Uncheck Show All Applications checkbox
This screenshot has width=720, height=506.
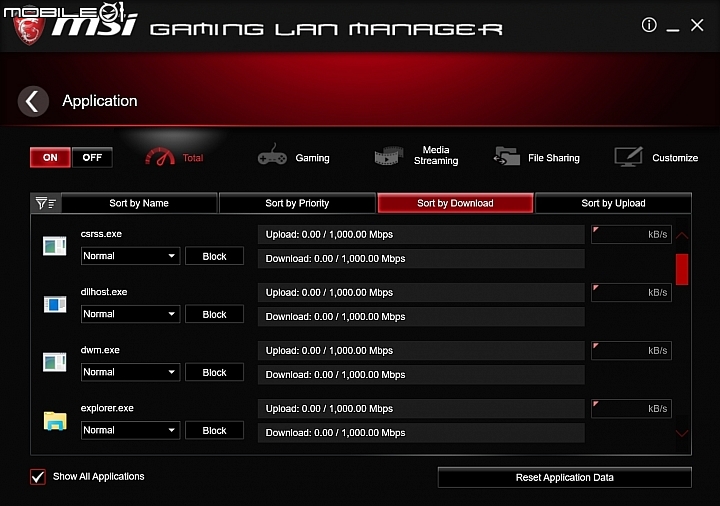(x=38, y=477)
